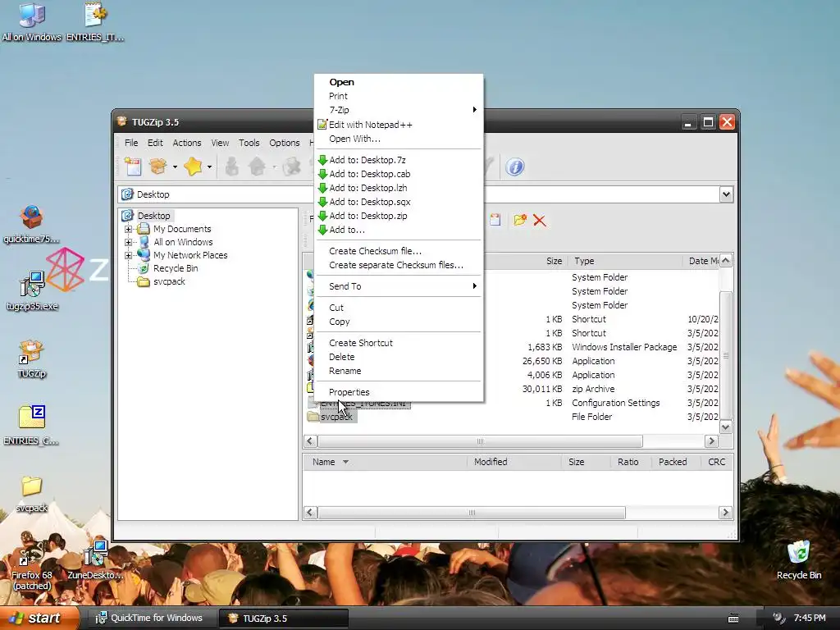The image size is (840, 630).
Task: Expand My Documents tree node
Action: pos(128,230)
